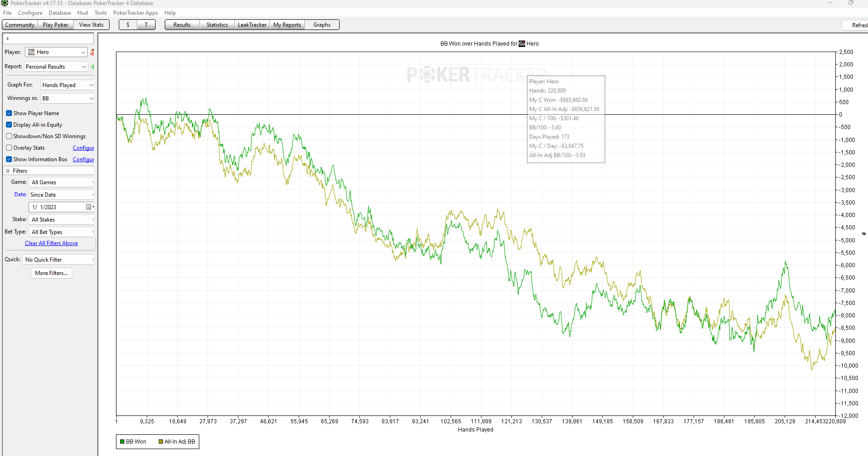Click the green icon beside Report dropdown
The image size is (868, 456).
(93, 67)
